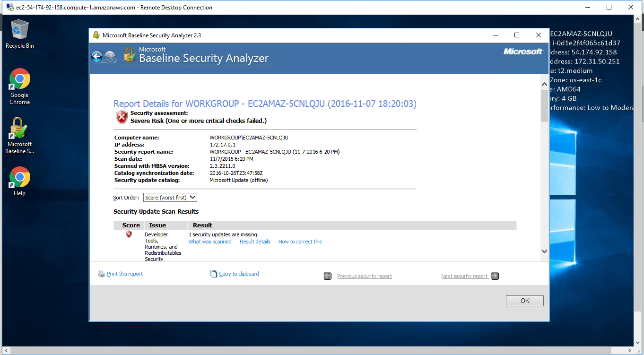Click the forward navigation arrow in MBSA
Screen dimensions: 644x355
click(109, 56)
